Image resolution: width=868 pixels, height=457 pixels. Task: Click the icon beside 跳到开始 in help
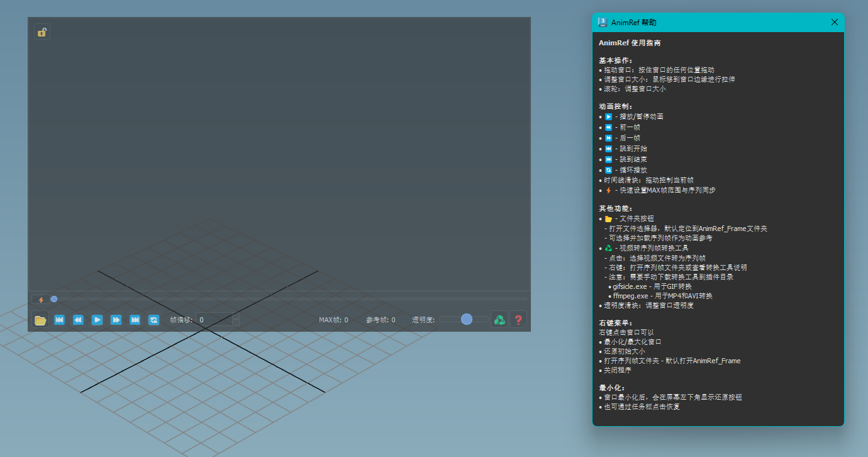point(608,149)
